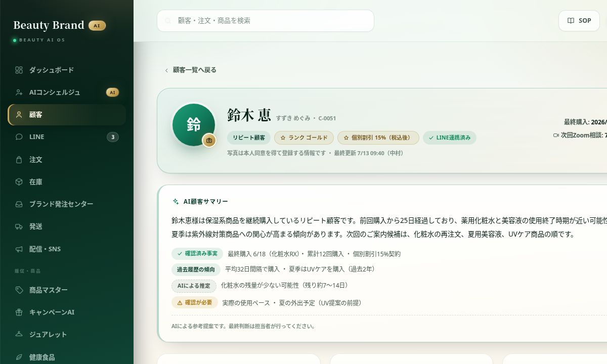
Task: Open the LINE menu item
Action: [x=67, y=137]
